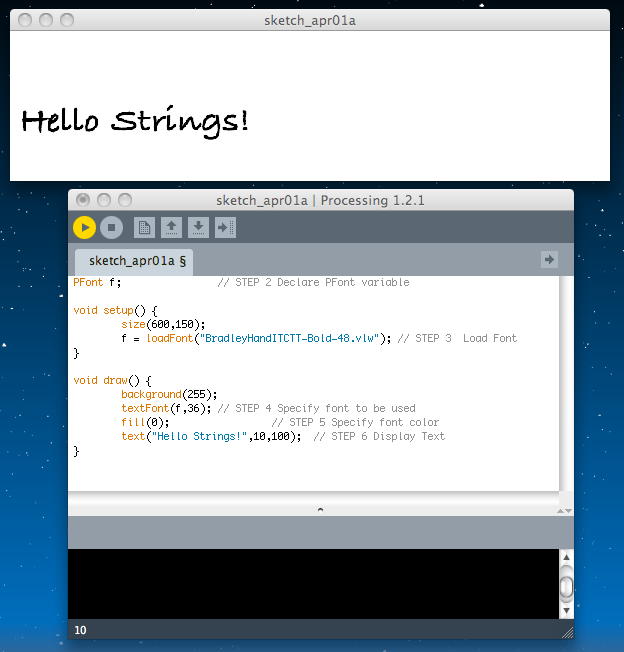The width and height of the screenshot is (624, 652).
Task: Click the 'sketch_apr01a | Processing 1.2.1' title bar
Action: (321, 200)
